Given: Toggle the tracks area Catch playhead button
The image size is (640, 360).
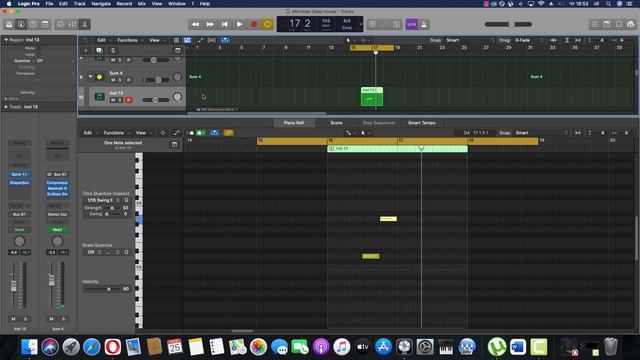Looking at the screenshot, I should point(225,40).
